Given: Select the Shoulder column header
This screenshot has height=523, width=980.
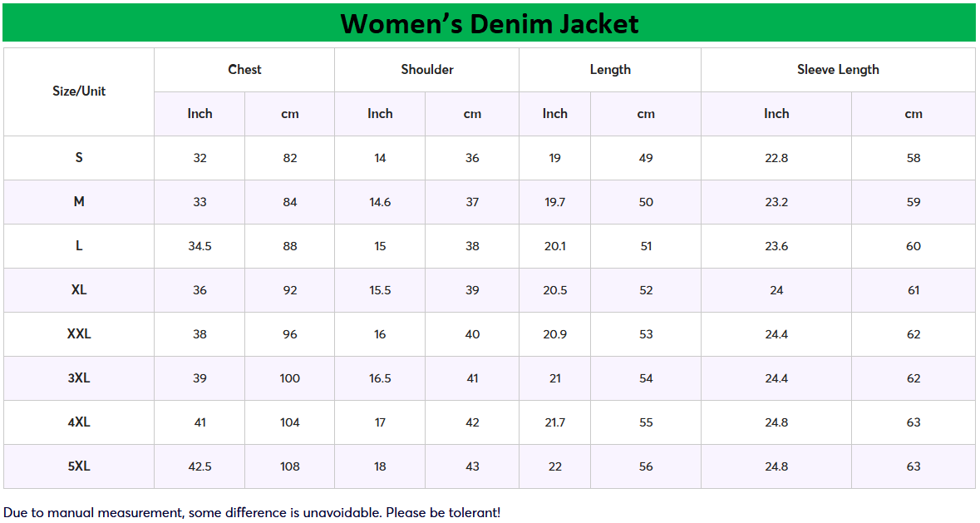Looking at the screenshot, I should pyautogui.click(x=427, y=70).
